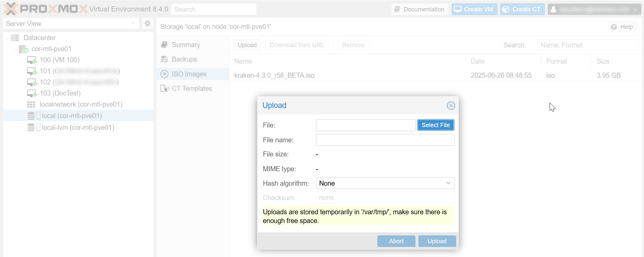The width and height of the screenshot is (644, 257).
Task: Click the 2025-06-26 08:48:55 date cell
Action: click(501, 75)
